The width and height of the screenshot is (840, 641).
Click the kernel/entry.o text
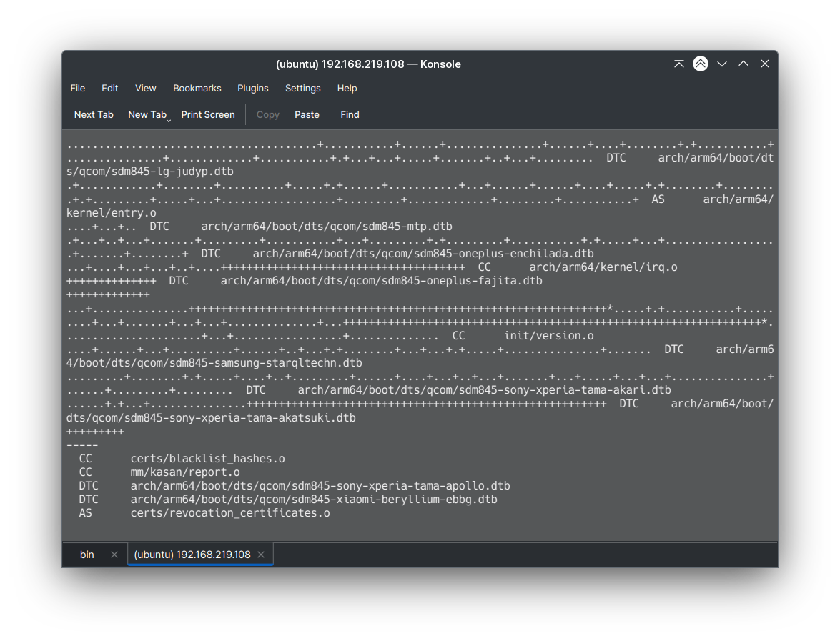[x=112, y=213]
